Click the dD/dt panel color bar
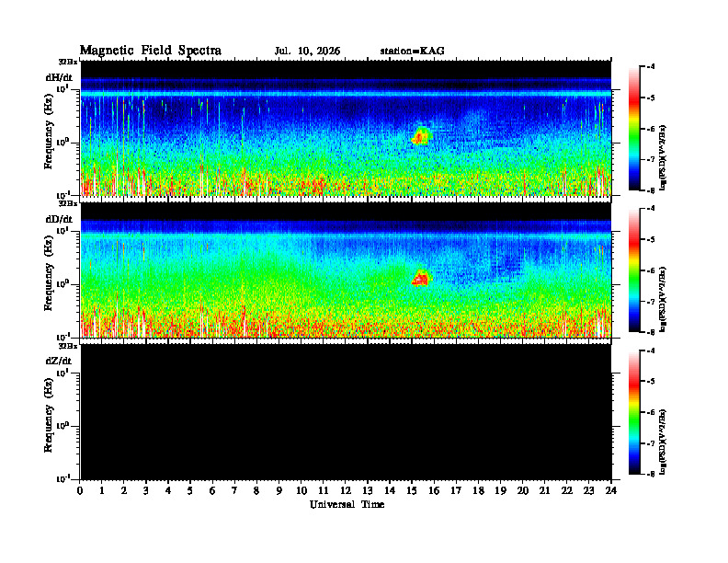The width and height of the screenshot is (728, 563). coord(633,270)
